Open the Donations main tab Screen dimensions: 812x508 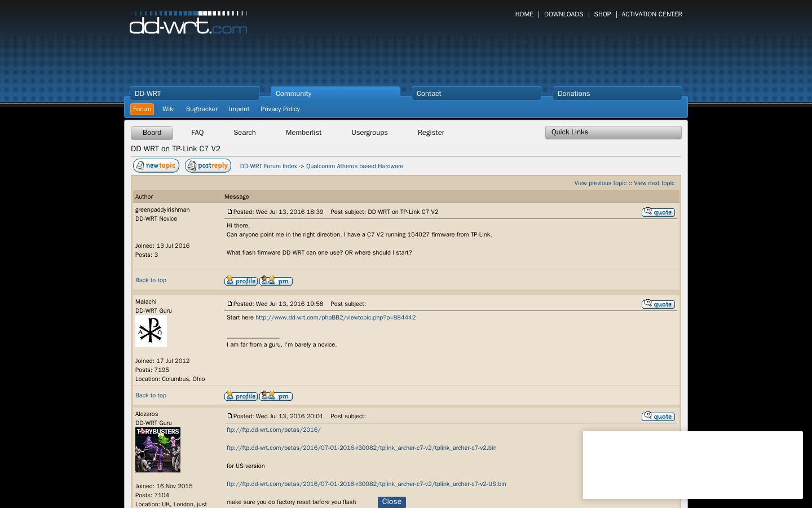[x=617, y=93]
